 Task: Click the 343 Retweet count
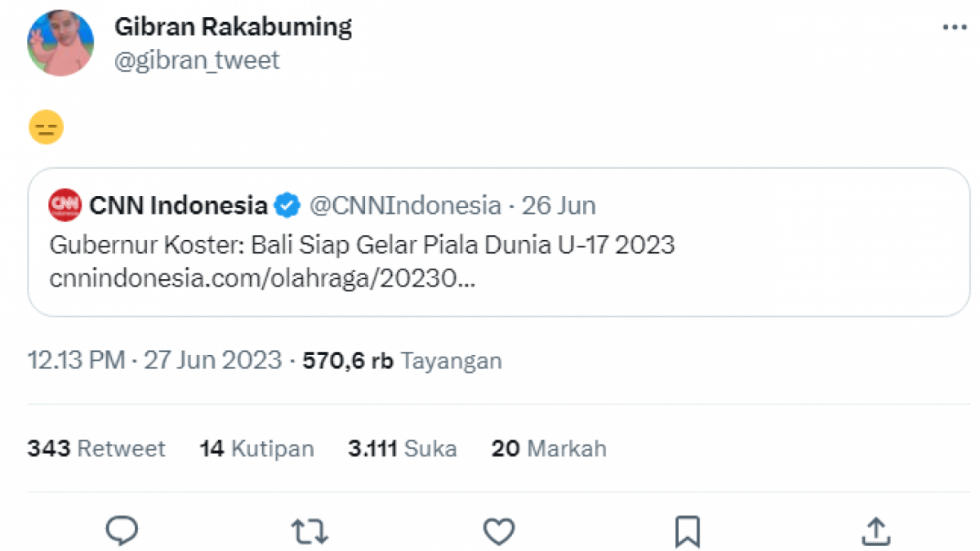click(96, 448)
